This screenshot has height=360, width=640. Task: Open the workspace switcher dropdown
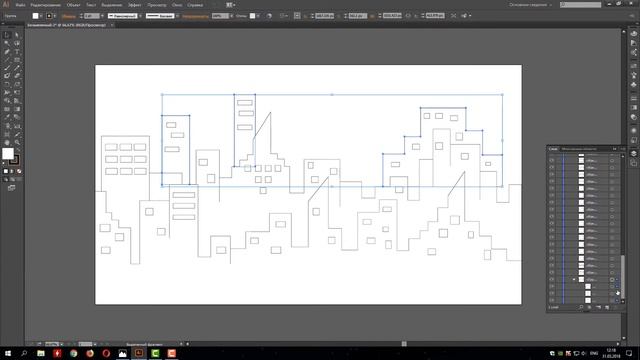point(530,5)
